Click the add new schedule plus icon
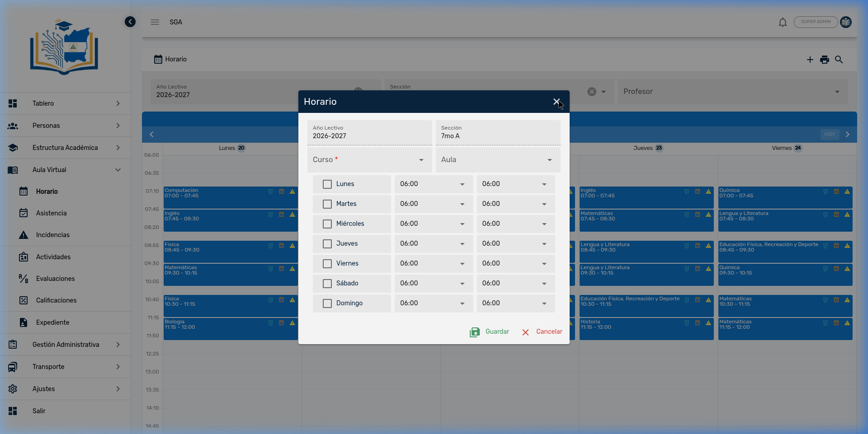Screen dimensions: 868x434 (x=810, y=60)
